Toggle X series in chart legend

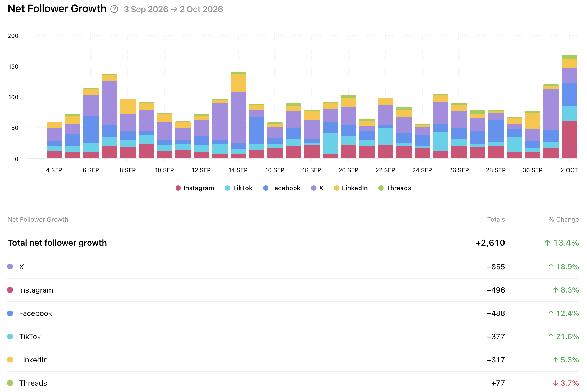317,188
